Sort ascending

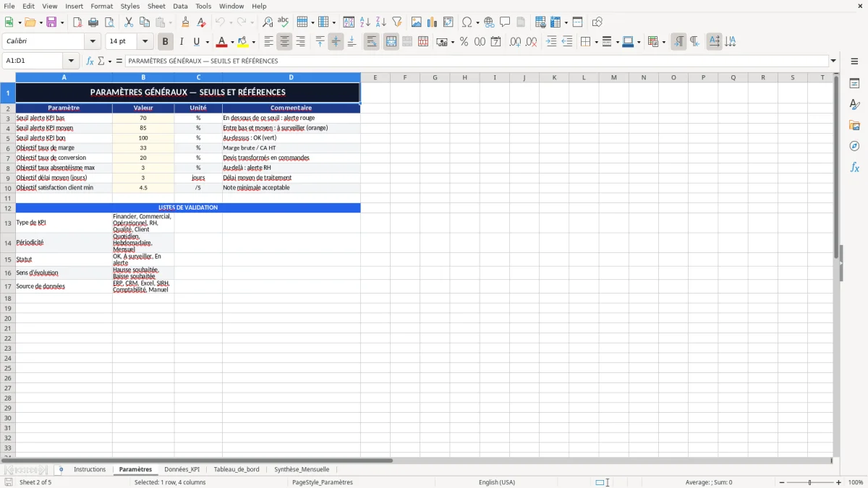(365, 22)
